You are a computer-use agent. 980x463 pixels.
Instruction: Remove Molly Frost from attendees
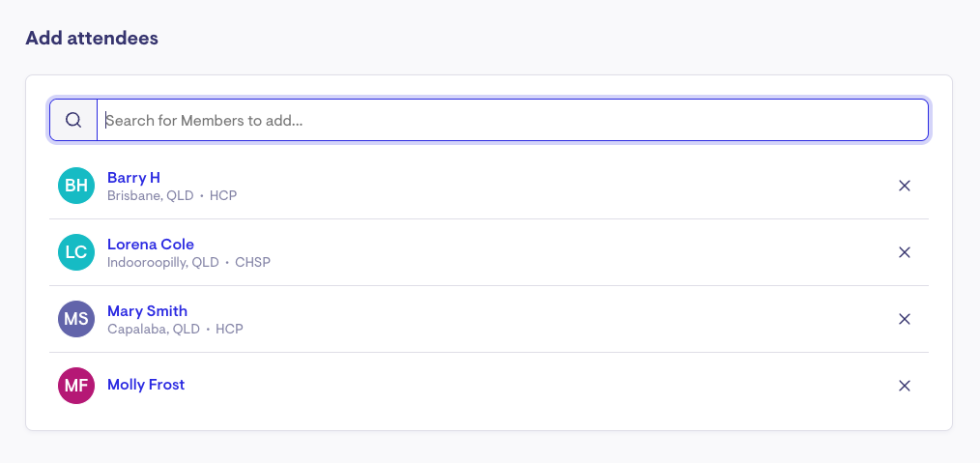click(905, 386)
